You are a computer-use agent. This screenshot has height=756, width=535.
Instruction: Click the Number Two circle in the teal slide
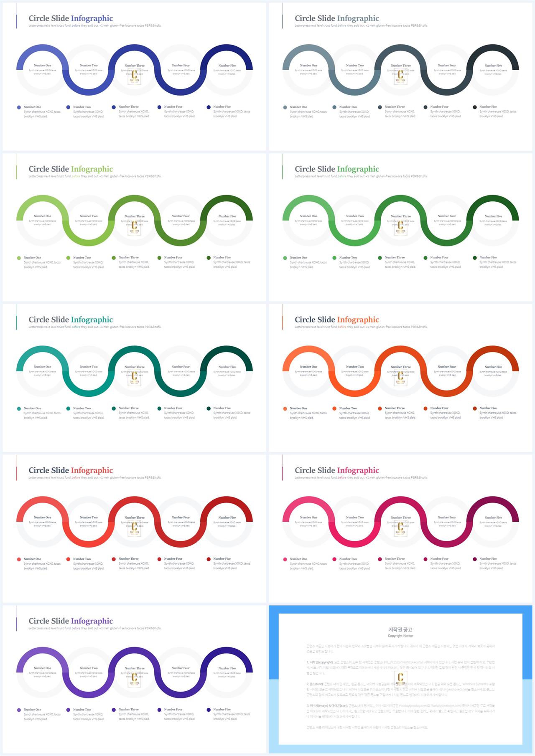pos(89,371)
